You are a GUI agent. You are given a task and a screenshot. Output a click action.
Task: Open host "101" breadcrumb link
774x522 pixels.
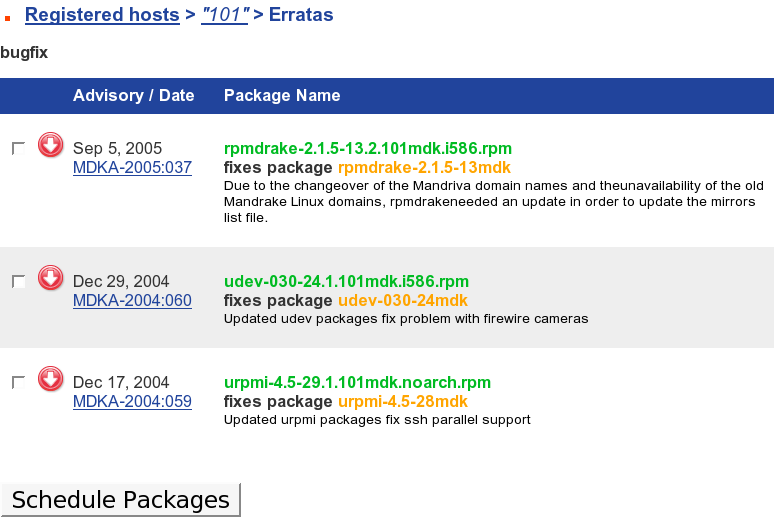coord(225,15)
